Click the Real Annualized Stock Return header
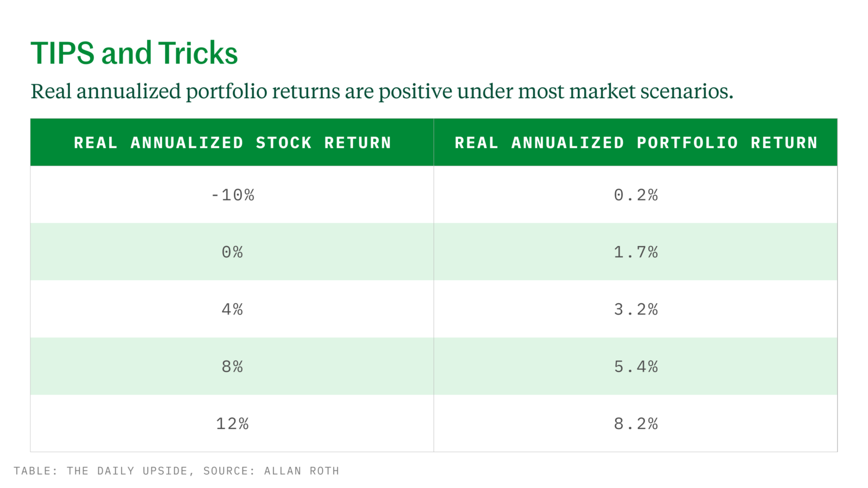 [232, 143]
